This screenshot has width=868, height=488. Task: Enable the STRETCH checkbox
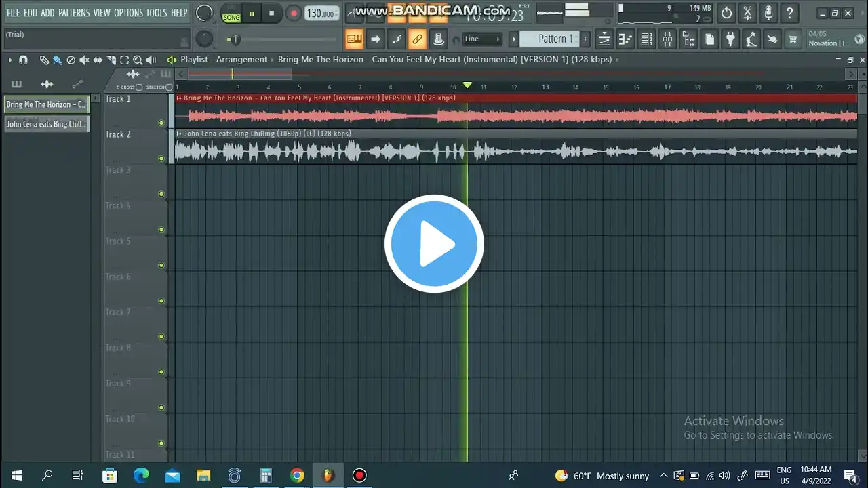tap(169, 87)
